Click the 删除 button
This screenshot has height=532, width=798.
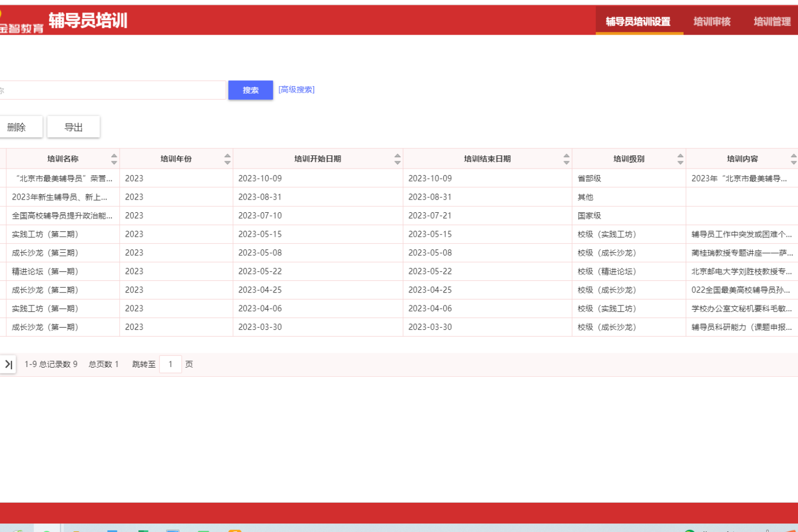(x=17, y=127)
